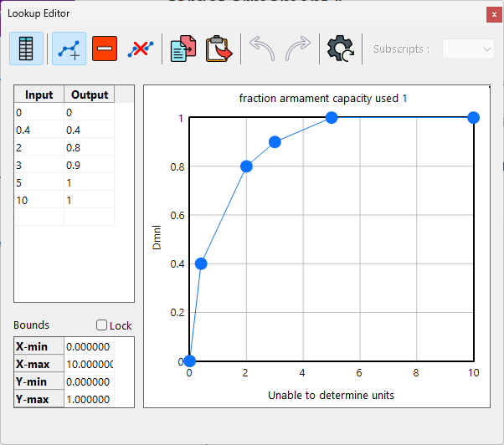
Task: Select graph point at x equals 10
Action: (473, 118)
